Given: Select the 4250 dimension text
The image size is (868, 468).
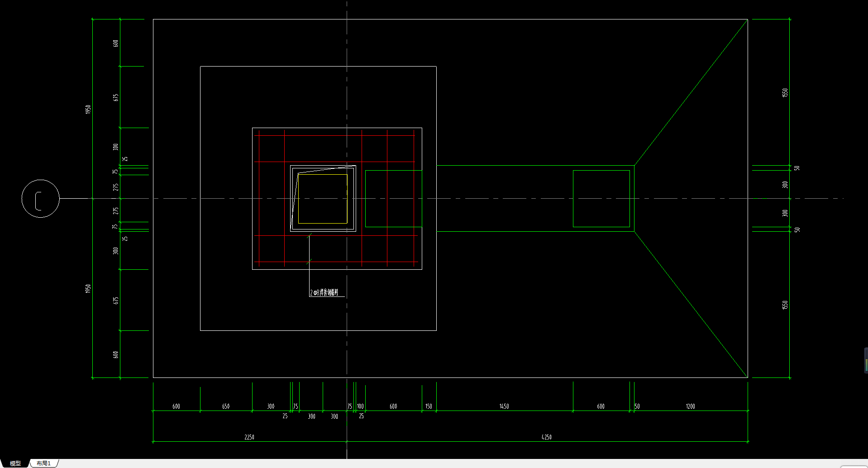Looking at the screenshot, I should [x=546, y=437].
